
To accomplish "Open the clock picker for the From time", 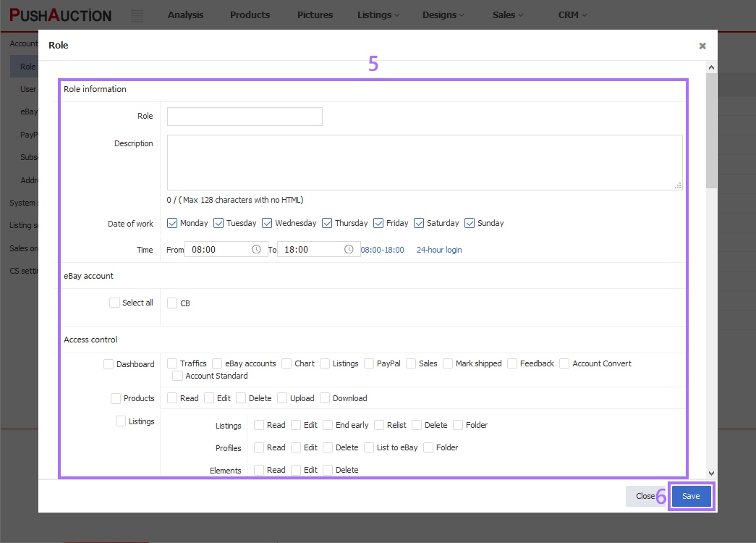I will coord(257,248).
